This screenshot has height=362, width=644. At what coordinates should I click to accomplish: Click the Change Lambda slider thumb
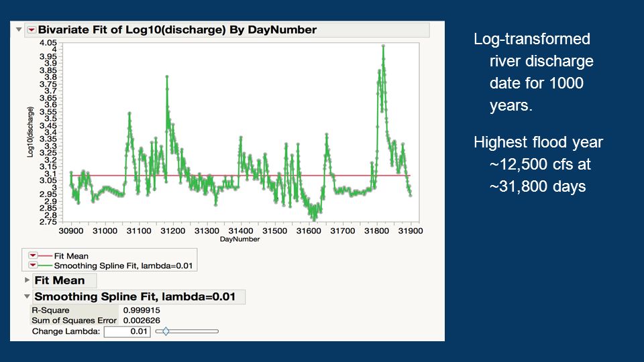click(166, 330)
